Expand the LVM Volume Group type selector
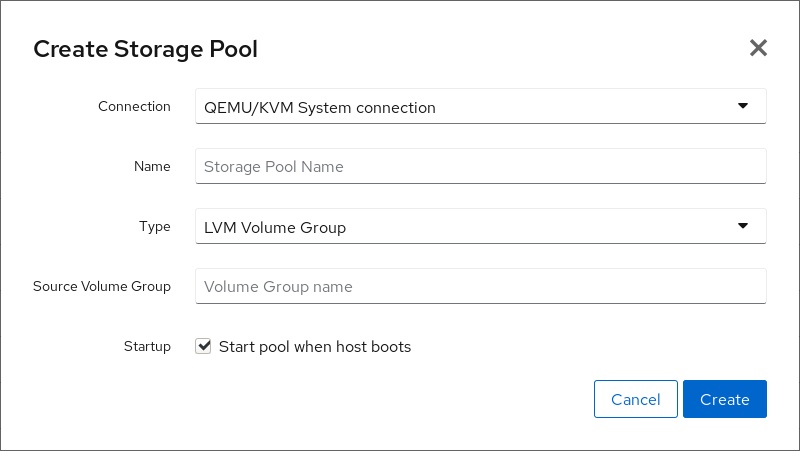 [x=480, y=227]
